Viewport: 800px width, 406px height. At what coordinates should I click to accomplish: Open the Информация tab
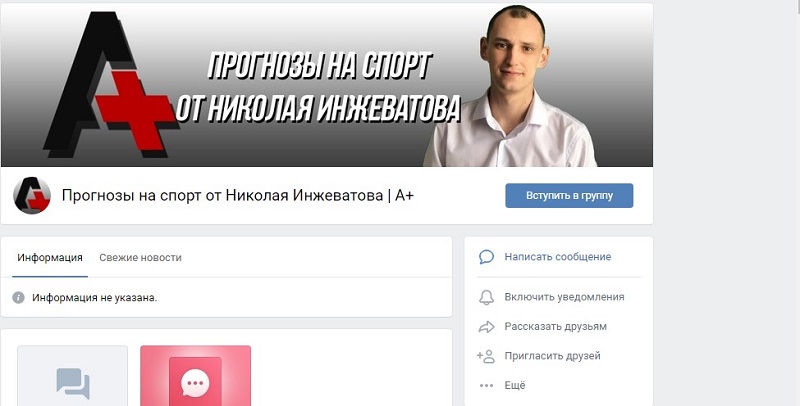pos(50,258)
